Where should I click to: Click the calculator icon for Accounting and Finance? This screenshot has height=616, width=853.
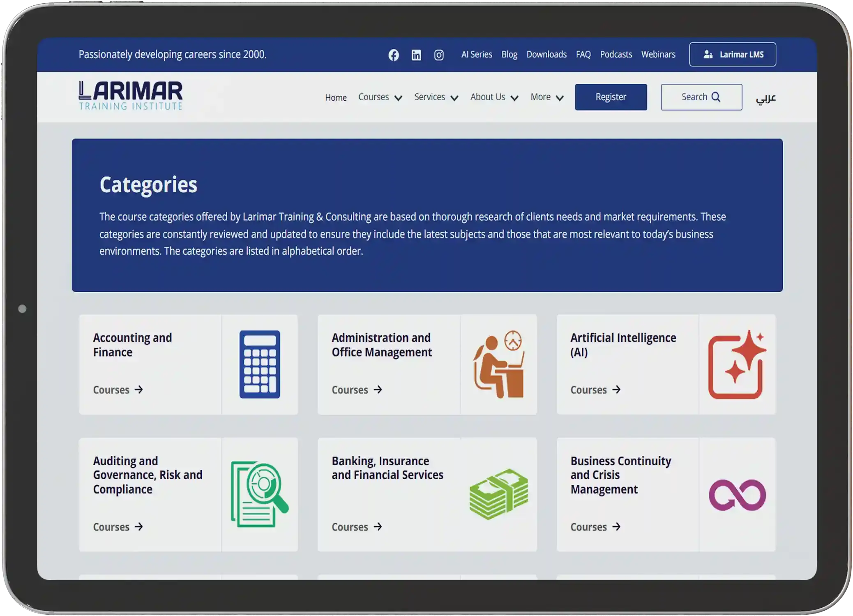tap(260, 364)
